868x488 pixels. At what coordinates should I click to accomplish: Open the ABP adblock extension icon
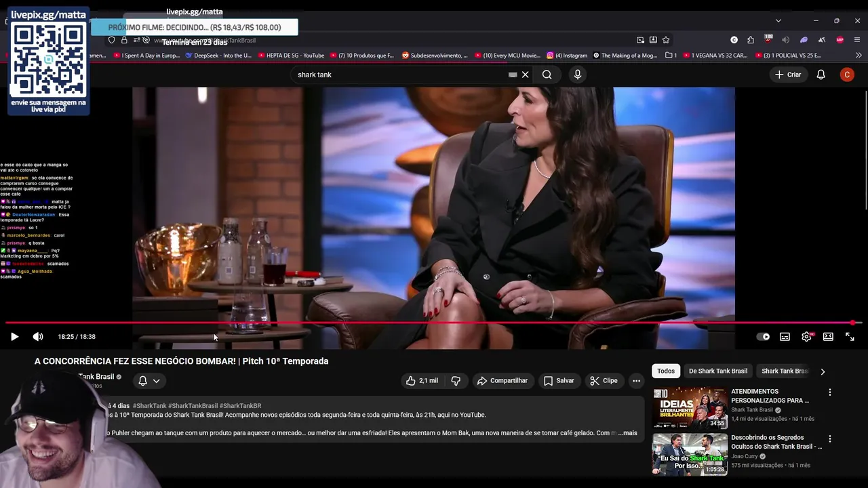[840, 40]
